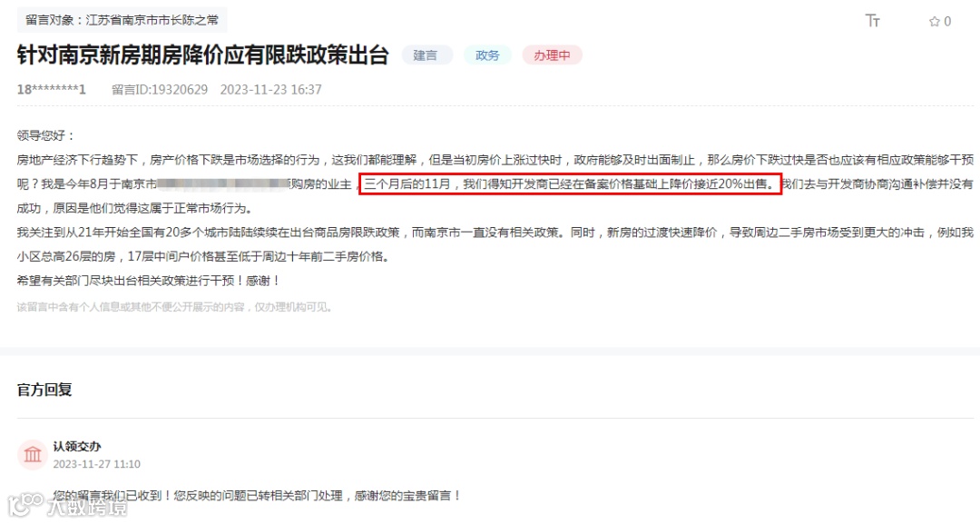This screenshot has height=524, width=980.
Task: Click the font size Tт icon
Action: [873, 21]
